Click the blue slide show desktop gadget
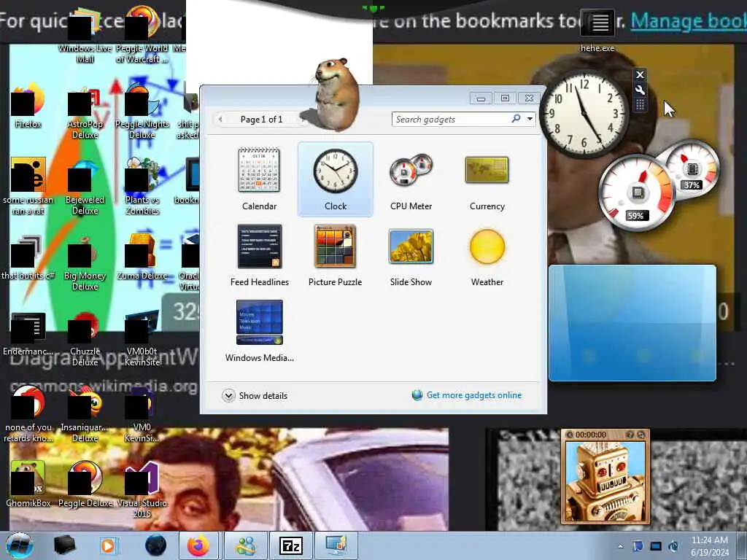 [x=632, y=323]
